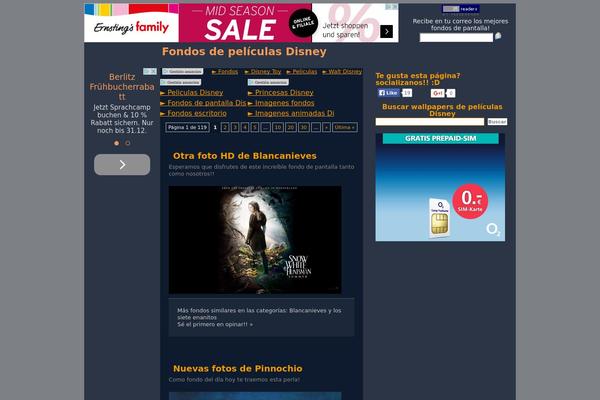The height and width of the screenshot is (400, 600).
Task: Focus the wallpaper search input field
Action: (430, 122)
